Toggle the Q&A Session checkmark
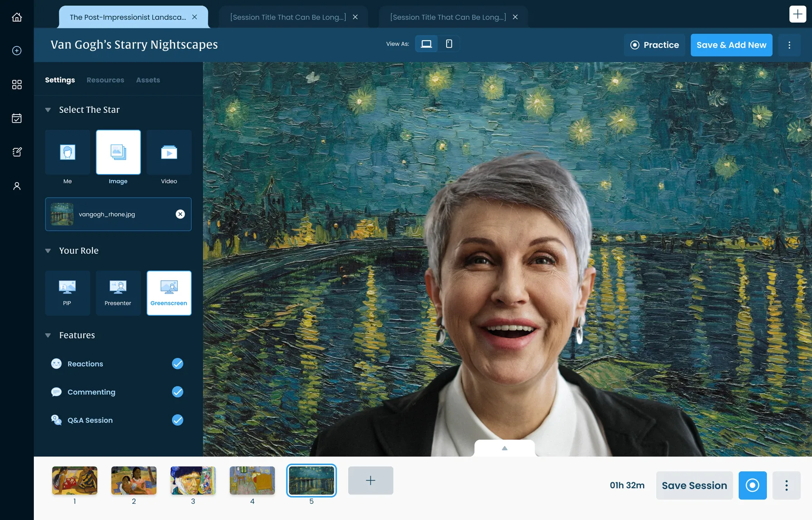812x520 pixels. pyautogui.click(x=178, y=420)
